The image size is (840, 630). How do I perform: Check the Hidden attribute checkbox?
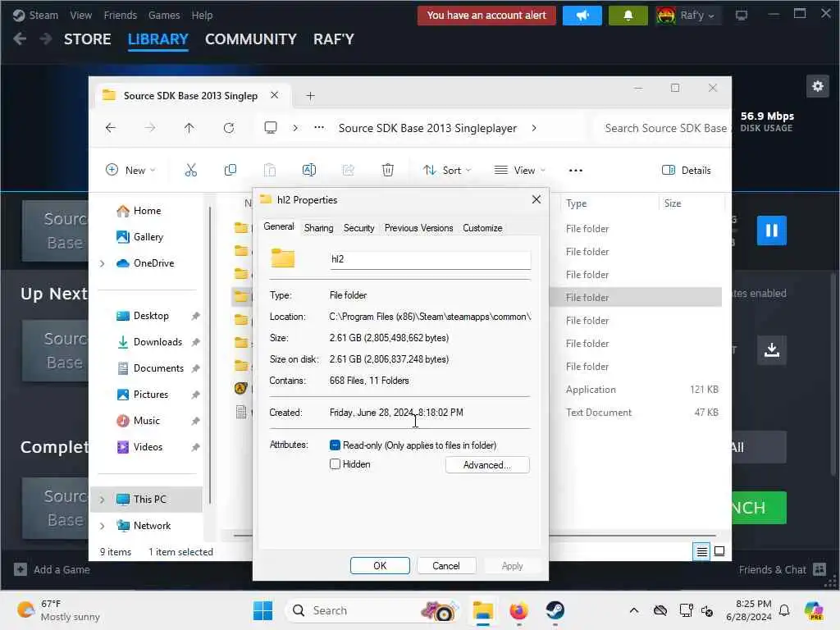(x=335, y=464)
